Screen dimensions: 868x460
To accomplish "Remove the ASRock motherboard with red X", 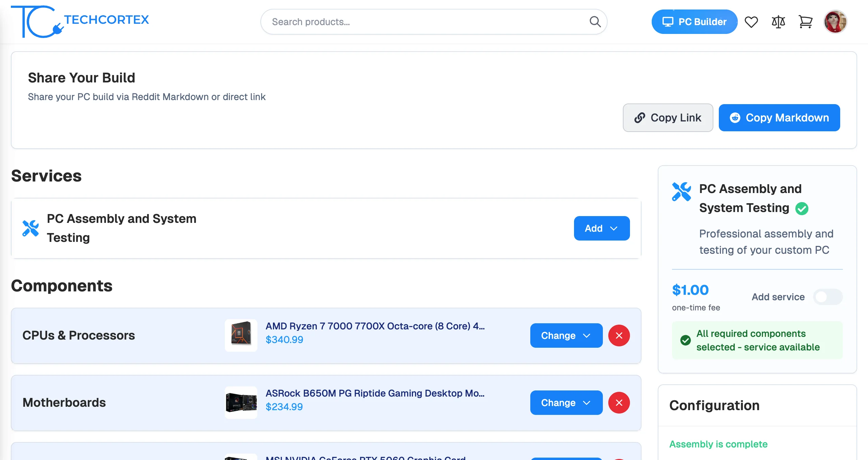I will pos(619,403).
